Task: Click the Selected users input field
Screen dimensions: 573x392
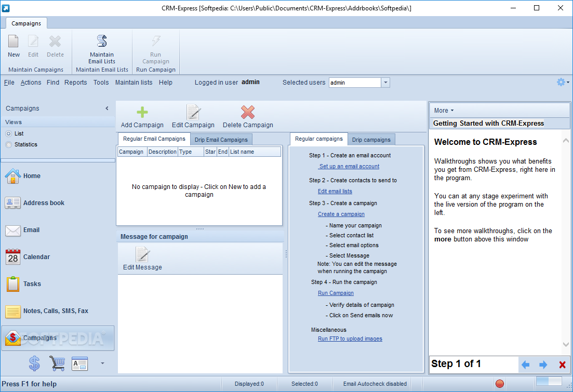Action: pyautogui.click(x=355, y=83)
